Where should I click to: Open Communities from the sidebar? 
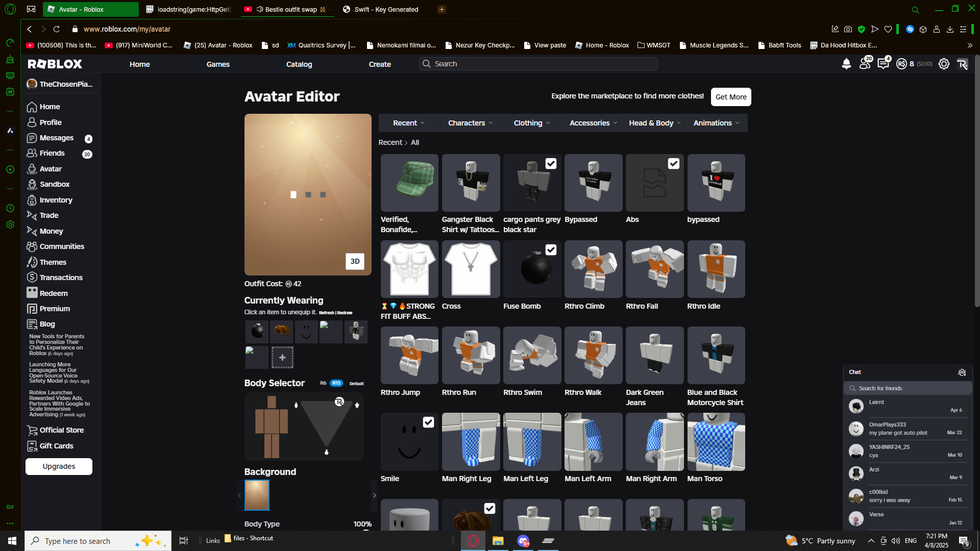coord(61,246)
